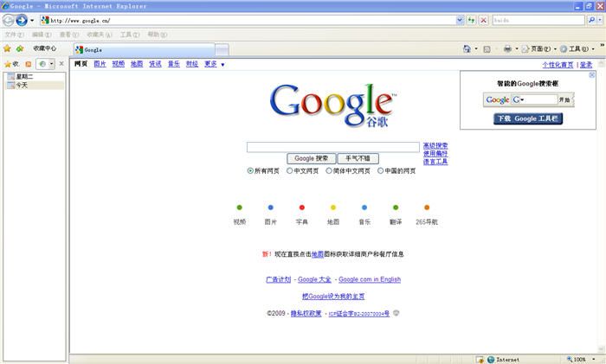Click the 视频 link in top navigation

click(119, 64)
